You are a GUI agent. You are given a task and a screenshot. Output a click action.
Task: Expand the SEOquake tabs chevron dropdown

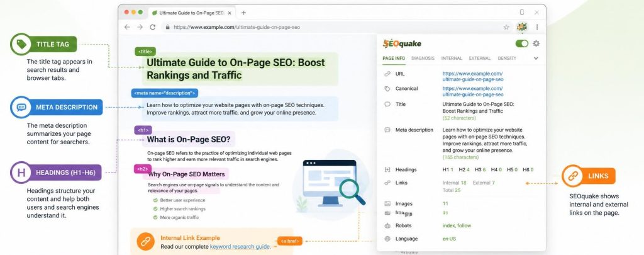click(536, 59)
